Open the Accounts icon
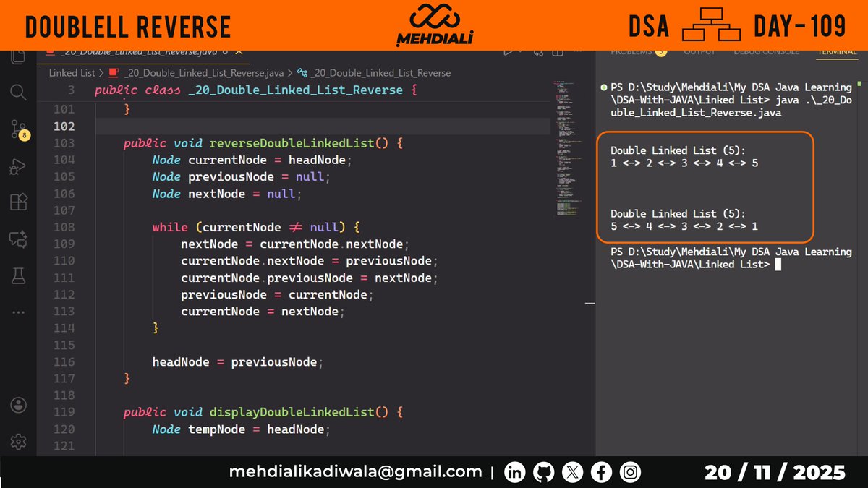Image resolution: width=868 pixels, height=488 pixels. pos(19,405)
